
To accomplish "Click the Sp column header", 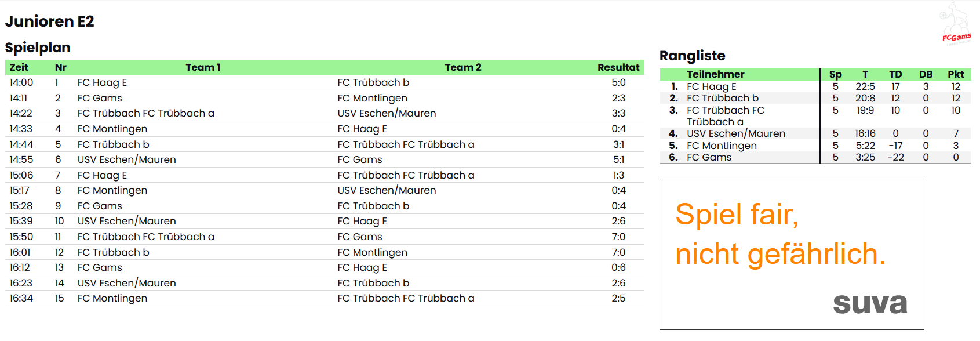I will 835,74.
